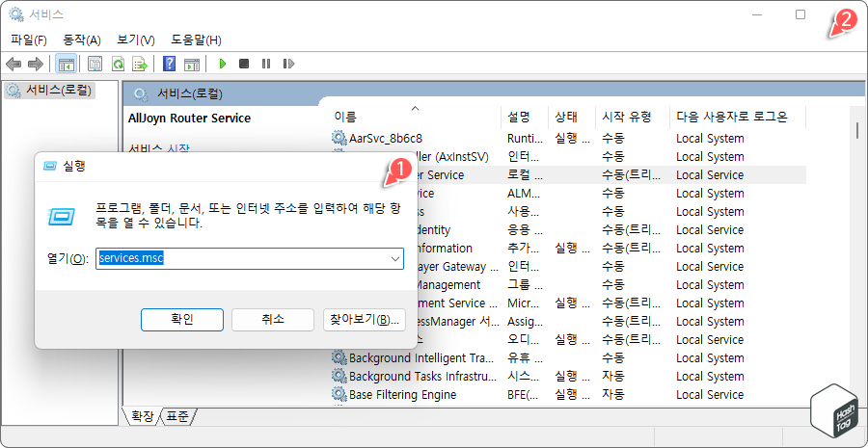The width and height of the screenshot is (868, 448).
Task: Maximize the 서비스 window
Action: (800, 15)
